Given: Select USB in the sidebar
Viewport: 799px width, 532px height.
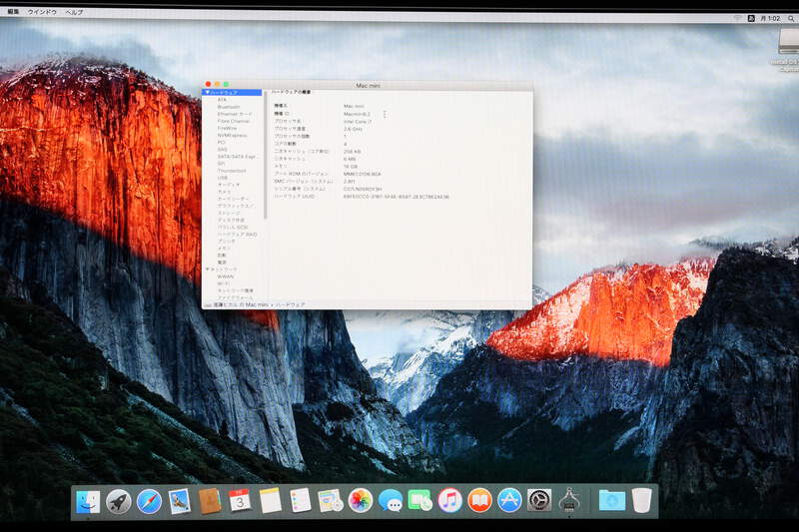Looking at the screenshot, I should coord(222,179).
